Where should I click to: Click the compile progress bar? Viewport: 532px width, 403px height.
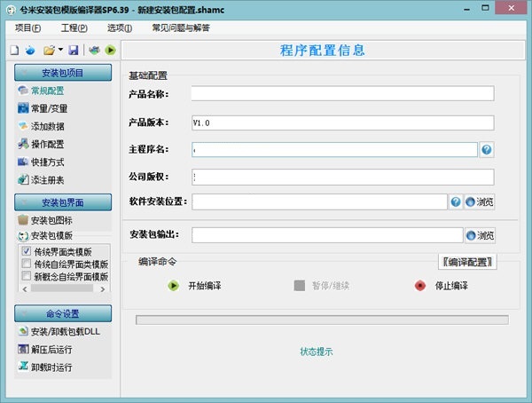[x=322, y=320]
